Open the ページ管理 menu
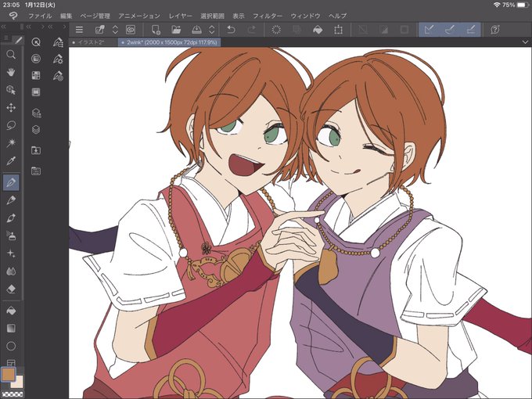The image size is (532, 399). (x=95, y=16)
